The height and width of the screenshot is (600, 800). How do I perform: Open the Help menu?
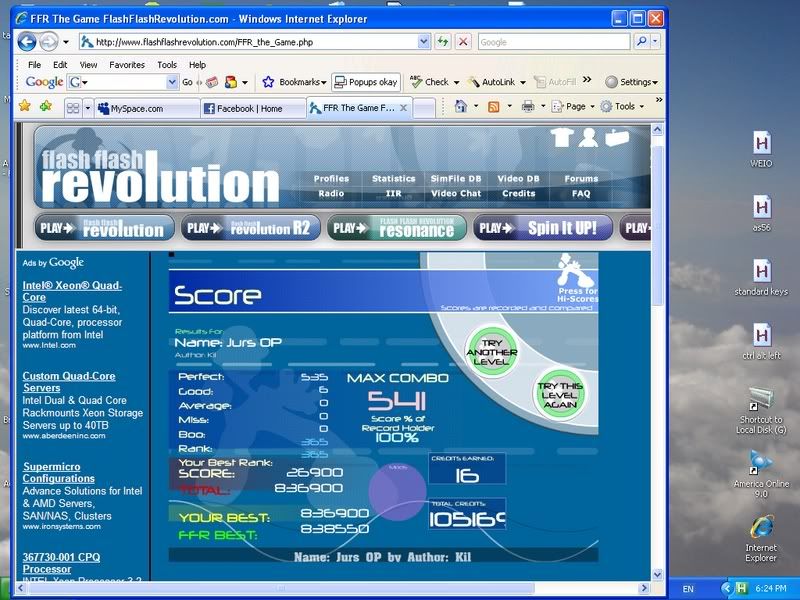[x=197, y=65]
